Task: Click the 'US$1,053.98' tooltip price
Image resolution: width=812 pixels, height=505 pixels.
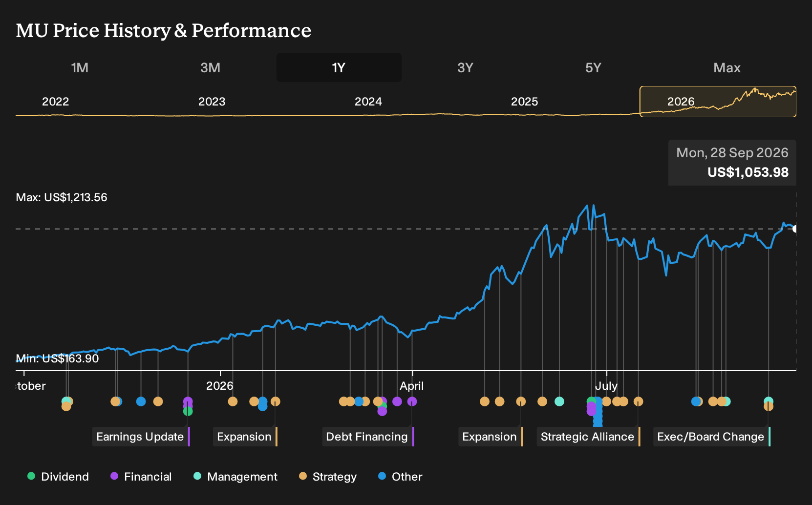Action: 748,172
